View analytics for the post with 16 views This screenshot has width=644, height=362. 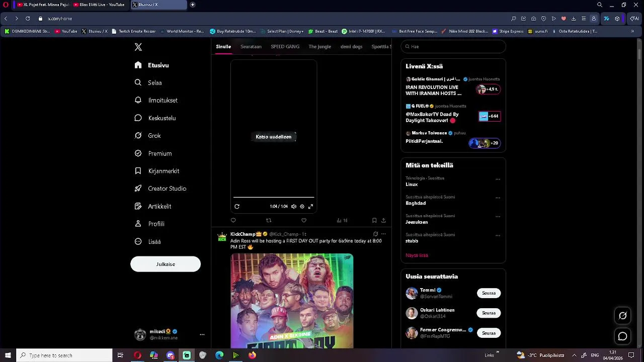pyautogui.click(x=342, y=220)
